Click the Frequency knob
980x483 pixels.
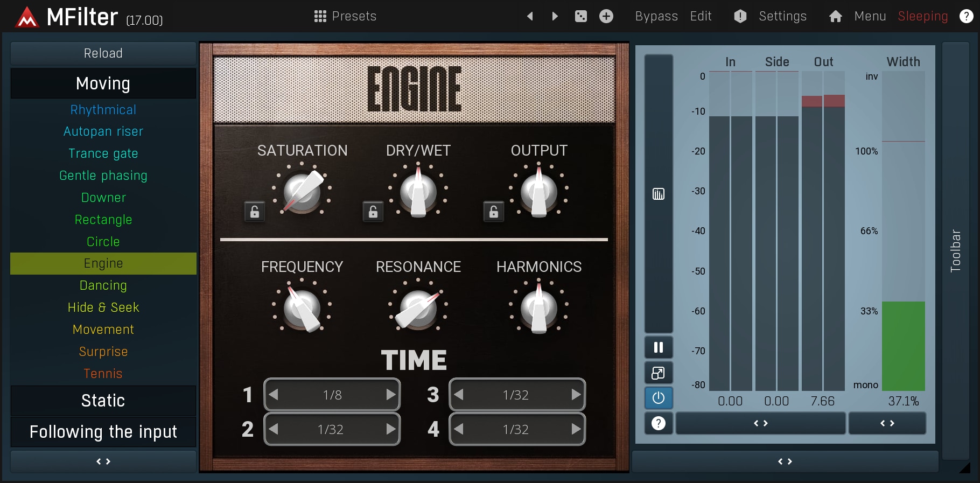302,308
